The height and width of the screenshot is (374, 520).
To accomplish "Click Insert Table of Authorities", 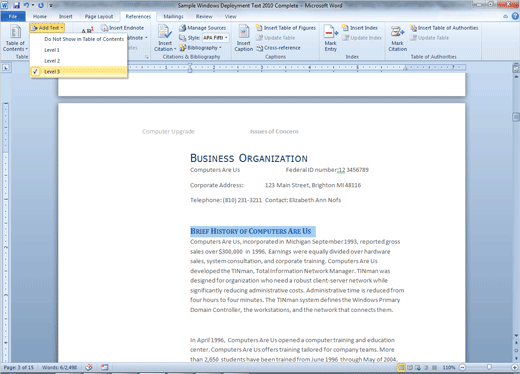I will [x=444, y=28].
